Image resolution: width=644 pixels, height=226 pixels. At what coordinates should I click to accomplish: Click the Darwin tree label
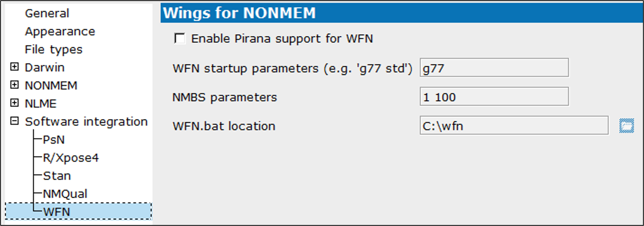click(45, 68)
